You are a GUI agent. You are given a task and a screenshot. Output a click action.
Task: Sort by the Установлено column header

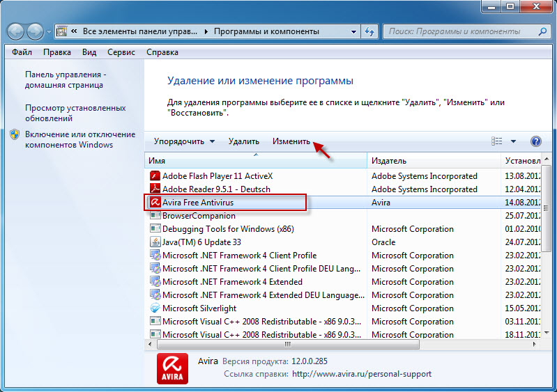pyautogui.click(x=521, y=161)
